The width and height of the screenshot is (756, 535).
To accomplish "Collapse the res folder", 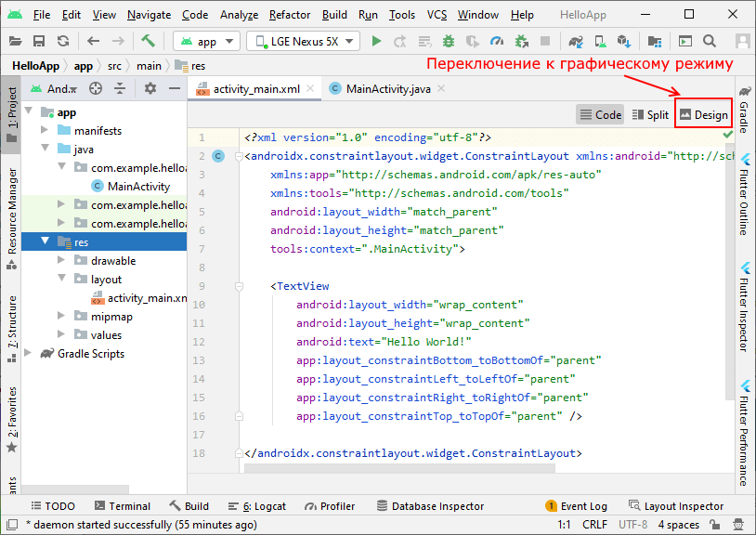I will [x=44, y=241].
